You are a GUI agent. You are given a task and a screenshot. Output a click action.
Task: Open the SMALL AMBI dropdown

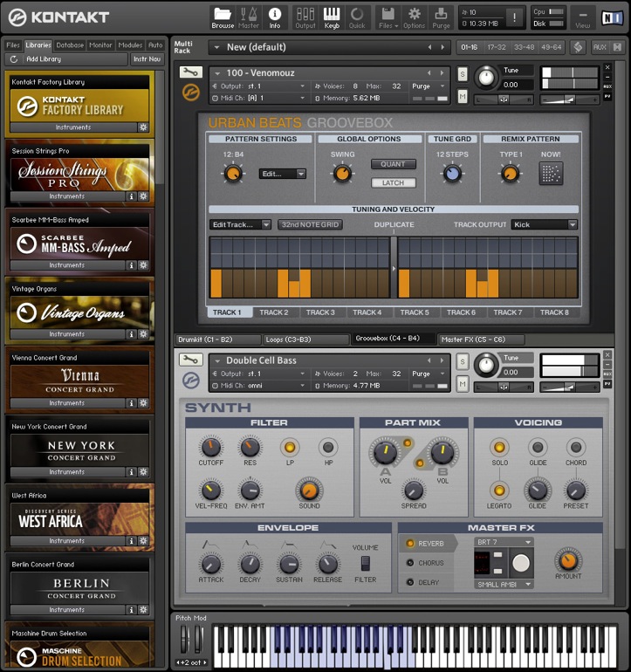[504, 585]
